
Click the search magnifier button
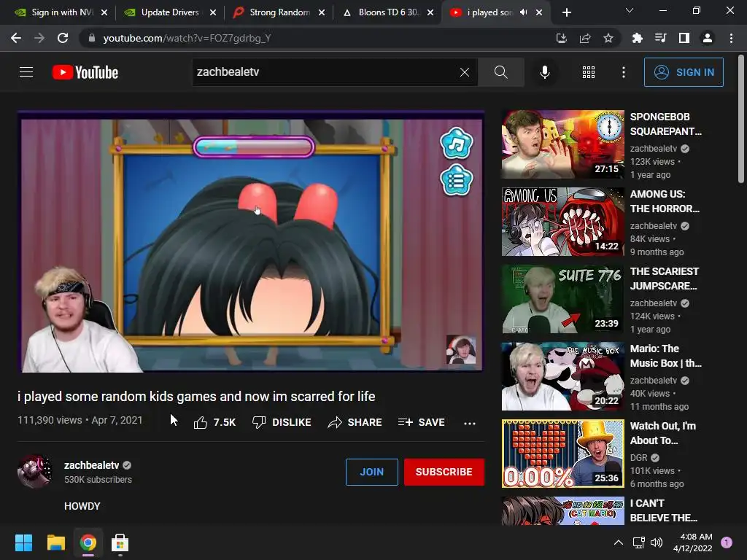pos(500,72)
